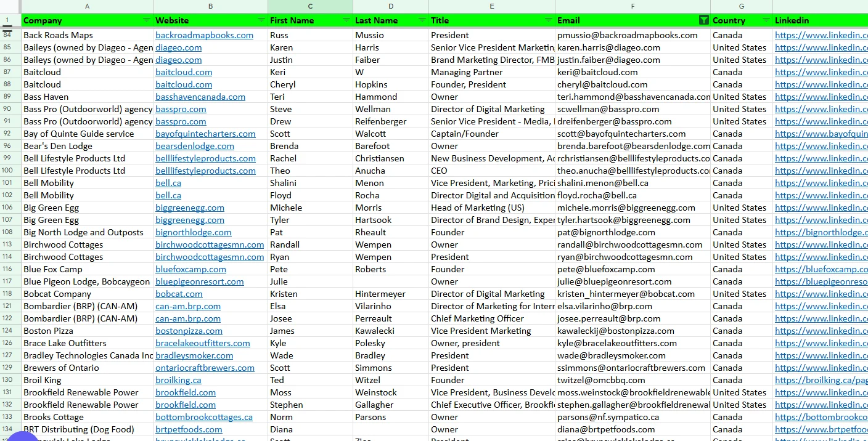Select the Company header cell
Image resolution: width=868 pixels, height=441 pixels.
[87, 20]
